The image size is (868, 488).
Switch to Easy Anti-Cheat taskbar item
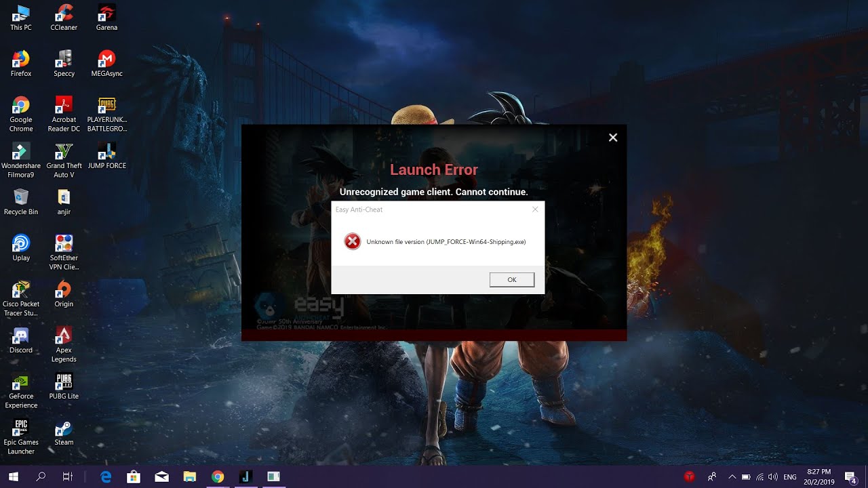click(x=273, y=476)
